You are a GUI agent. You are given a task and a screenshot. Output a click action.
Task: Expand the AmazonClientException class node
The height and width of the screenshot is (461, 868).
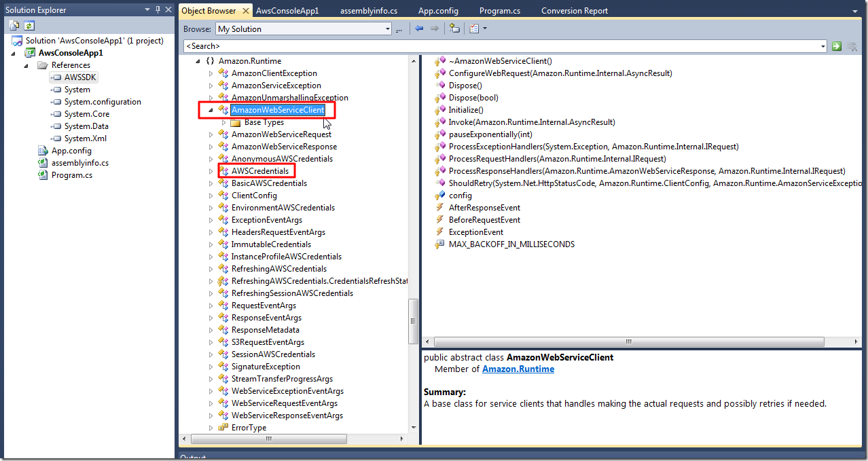211,73
